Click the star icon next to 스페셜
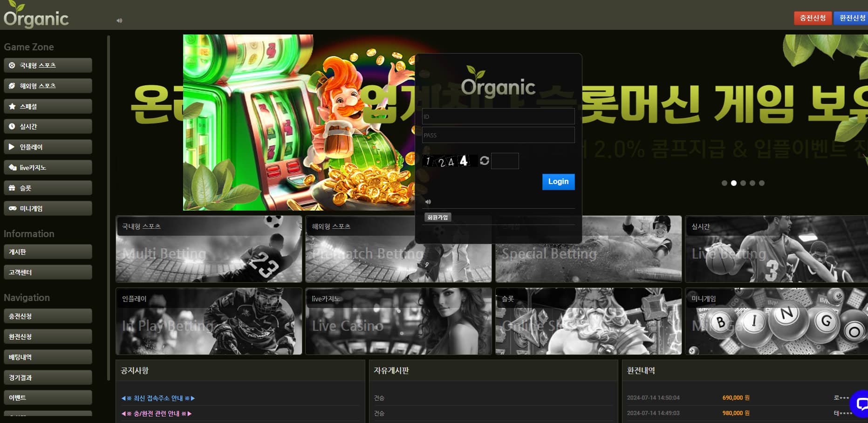This screenshot has height=423, width=868. pyautogui.click(x=12, y=106)
